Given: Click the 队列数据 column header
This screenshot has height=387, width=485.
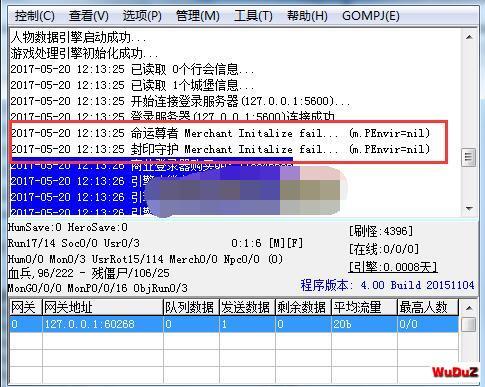Looking at the screenshot, I should point(191,307).
